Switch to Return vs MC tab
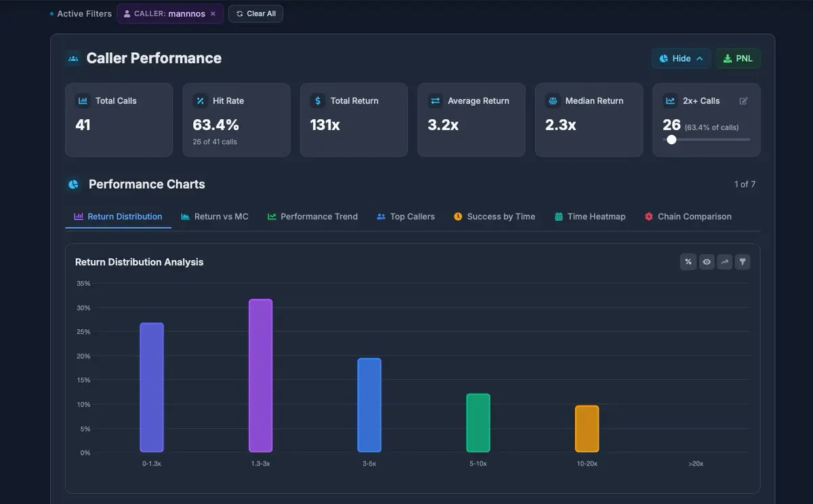This screenshot has height=504, width=813. (215, 217)
